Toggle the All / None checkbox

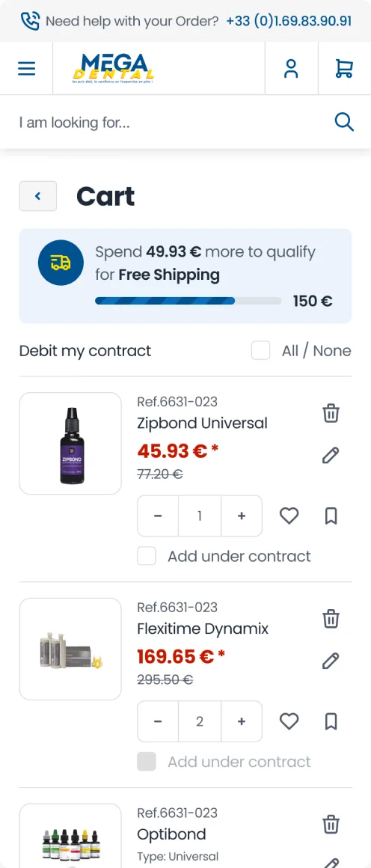pos(261,350)
